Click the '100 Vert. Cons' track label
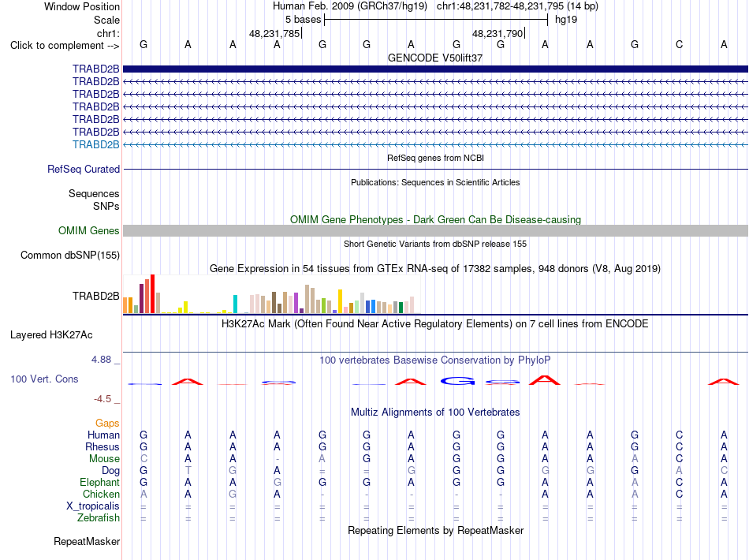 (44, 379)
